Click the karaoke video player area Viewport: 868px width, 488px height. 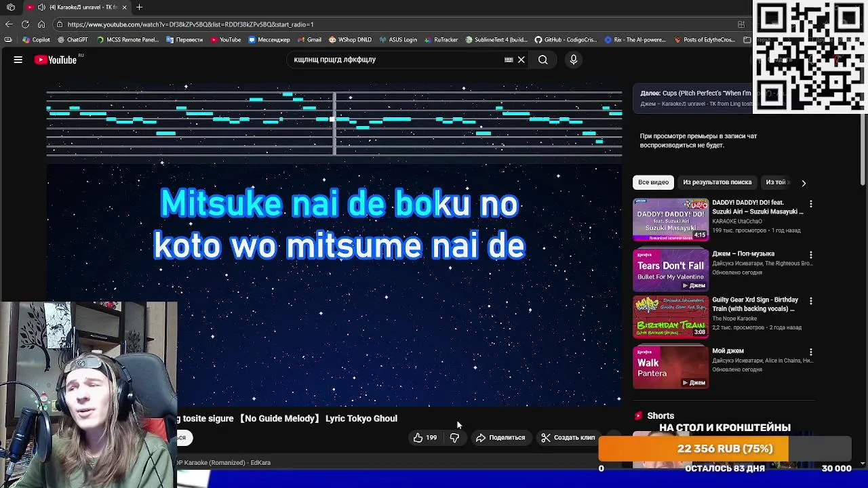click(x=334, y=246)
